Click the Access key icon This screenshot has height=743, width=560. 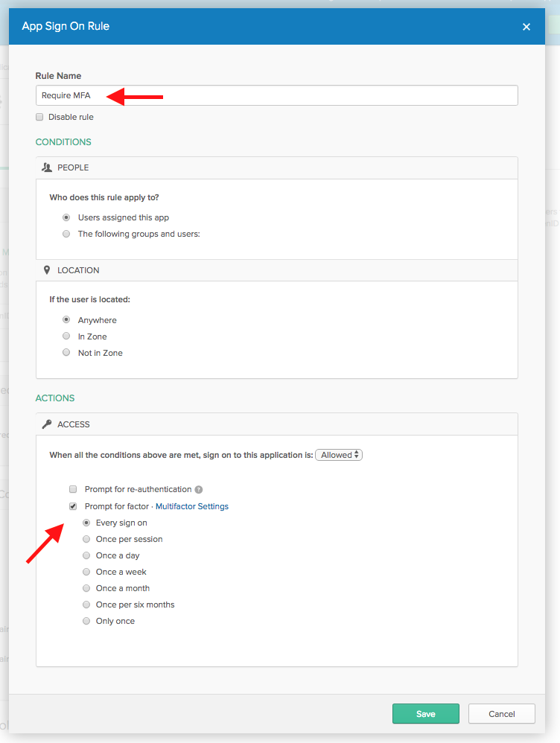(47, 424)
